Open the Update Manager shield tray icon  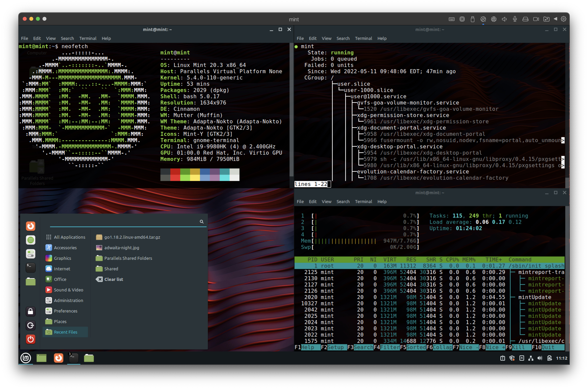coord(512,358)
